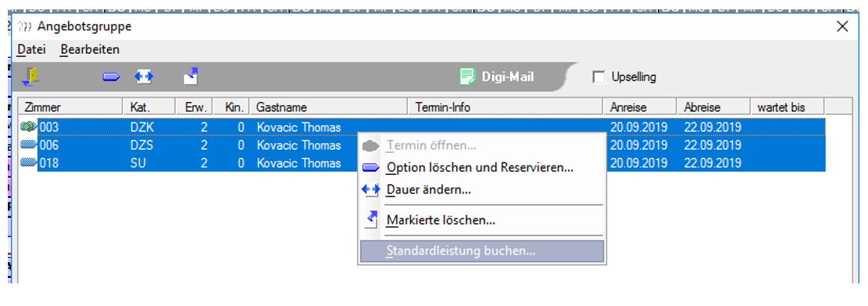
Task: Click the Dauer ändern menu icon
Action: click(370, 190)
